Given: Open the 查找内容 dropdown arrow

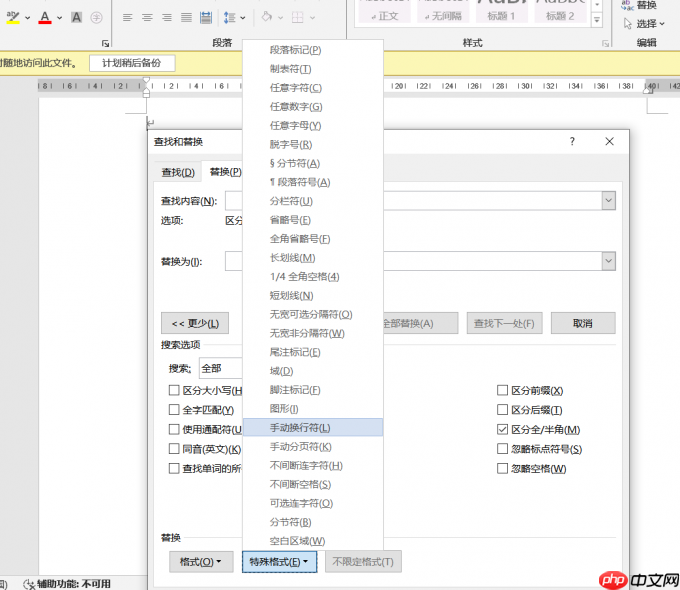Looking at the screenshot, I should coord(608,200).
